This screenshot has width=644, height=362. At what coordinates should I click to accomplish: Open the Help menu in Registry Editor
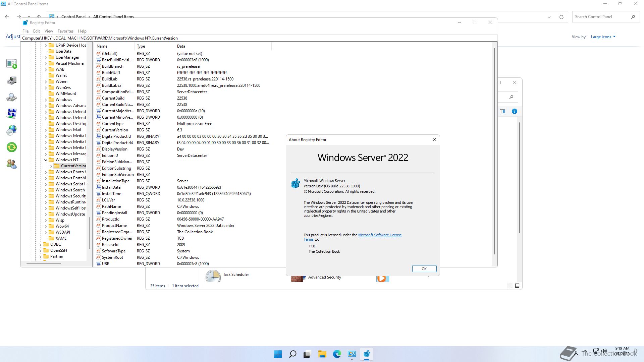click(x=82, y=31)
